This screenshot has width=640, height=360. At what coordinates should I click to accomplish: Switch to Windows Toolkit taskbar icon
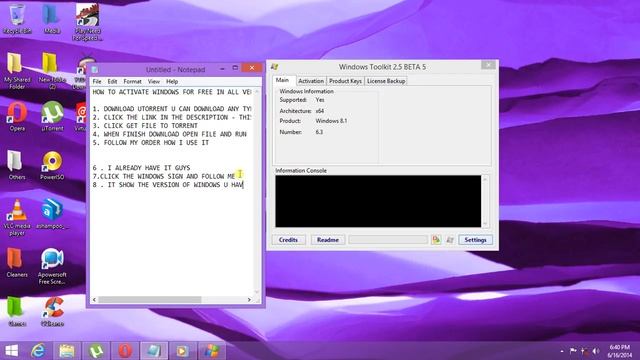pos(211,351)
